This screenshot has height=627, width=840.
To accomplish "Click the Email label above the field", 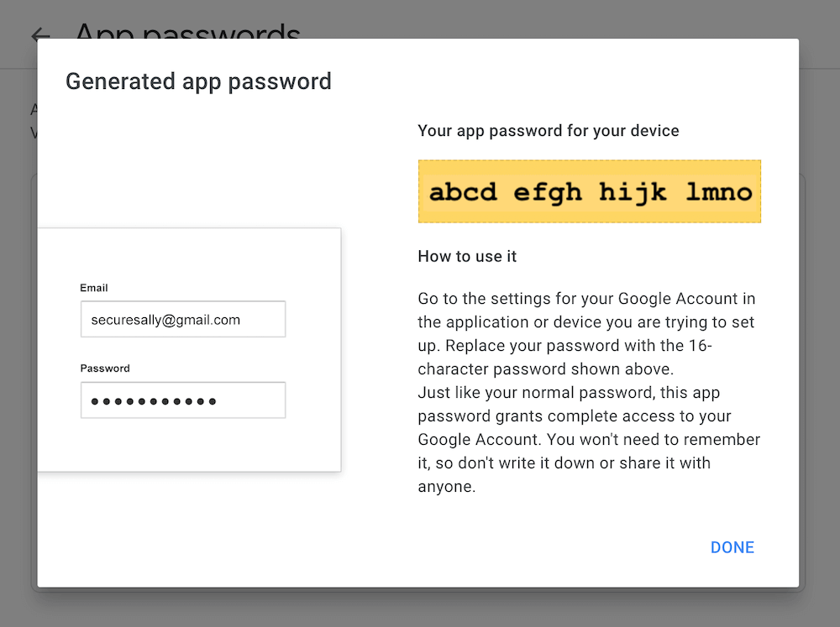I will click(94, 288).
